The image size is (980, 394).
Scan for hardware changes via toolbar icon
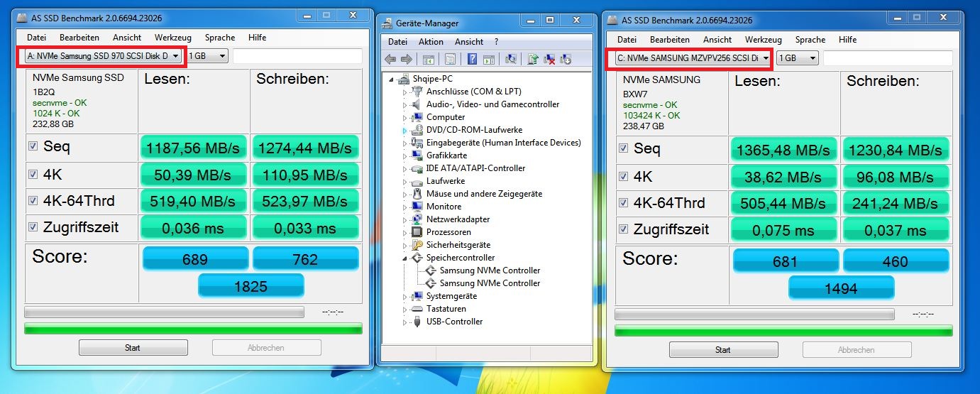point(511,60)
